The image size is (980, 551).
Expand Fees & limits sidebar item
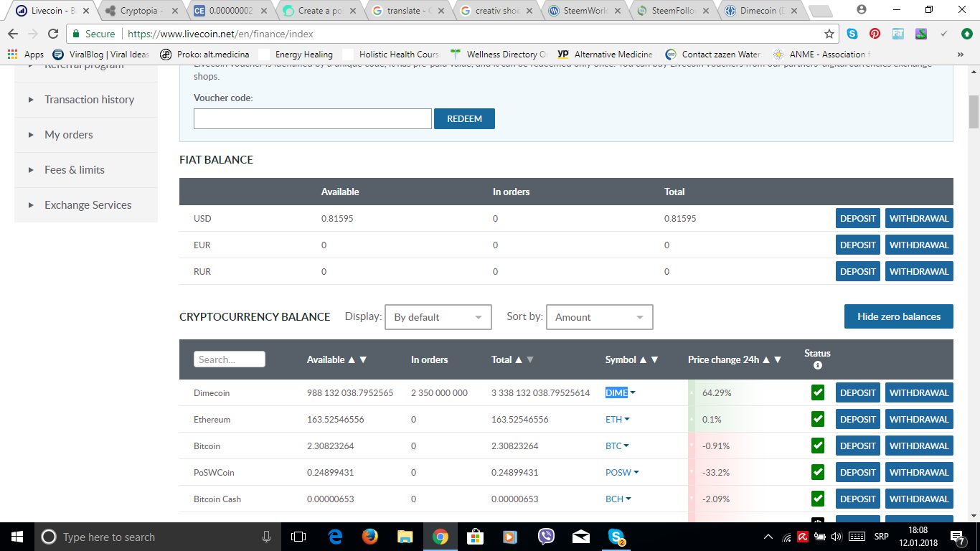pyautogui.click(x=86, y=170)
